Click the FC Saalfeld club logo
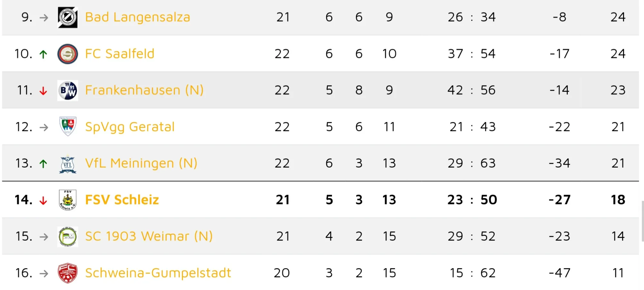The height and width of the screenshot is (290, 644). 68,54
